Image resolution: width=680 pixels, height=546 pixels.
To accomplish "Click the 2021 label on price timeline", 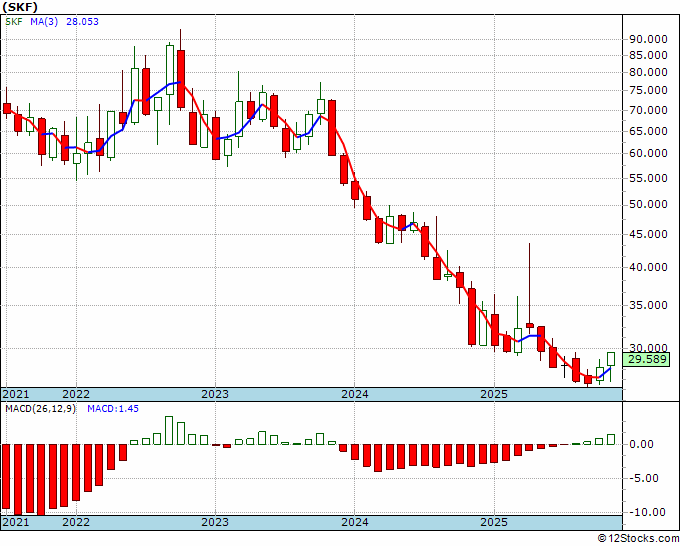I will (16, 394).
